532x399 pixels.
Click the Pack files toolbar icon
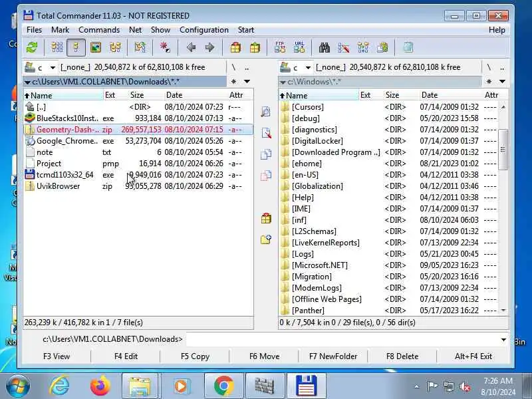tap(235, 47)
